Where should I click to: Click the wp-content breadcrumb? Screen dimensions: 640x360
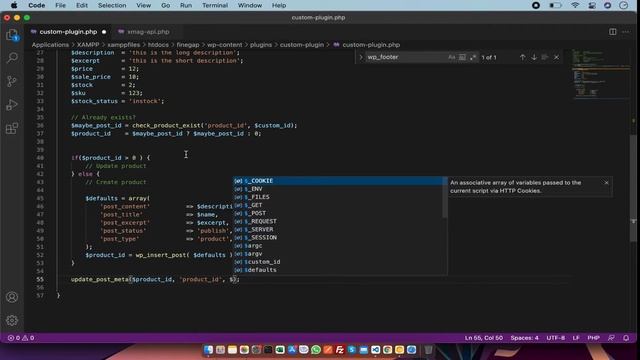click(x=224, y=45)
